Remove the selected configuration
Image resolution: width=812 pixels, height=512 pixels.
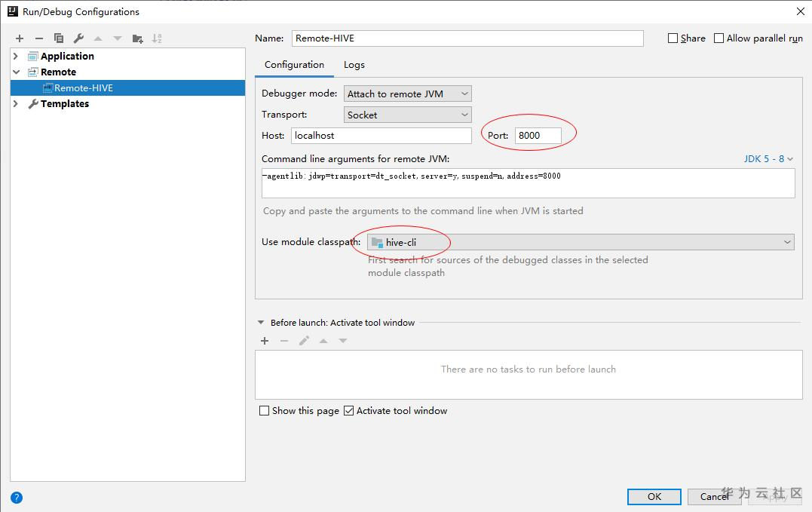pos(39,38)
